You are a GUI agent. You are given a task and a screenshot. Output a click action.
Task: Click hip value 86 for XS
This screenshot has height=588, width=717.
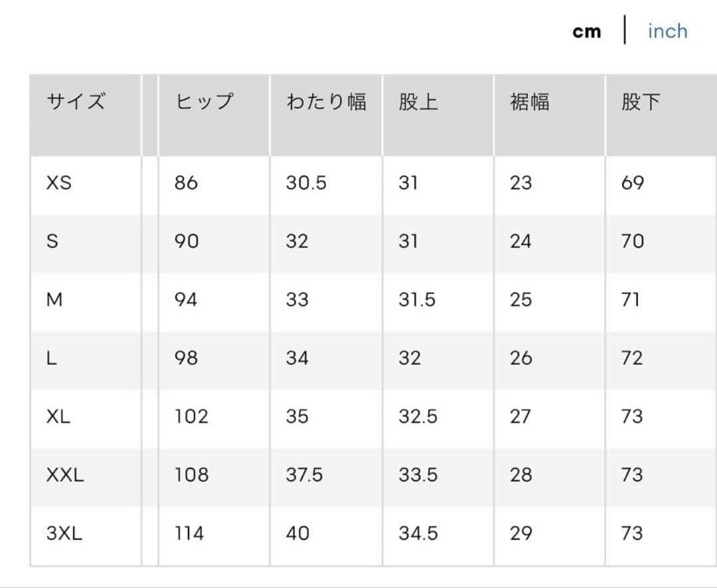pos(186,183)
